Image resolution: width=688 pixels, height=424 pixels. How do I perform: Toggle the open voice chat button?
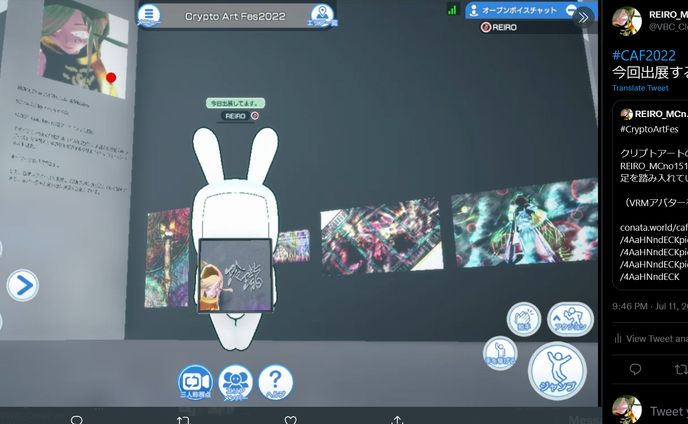tap(517, 9)
